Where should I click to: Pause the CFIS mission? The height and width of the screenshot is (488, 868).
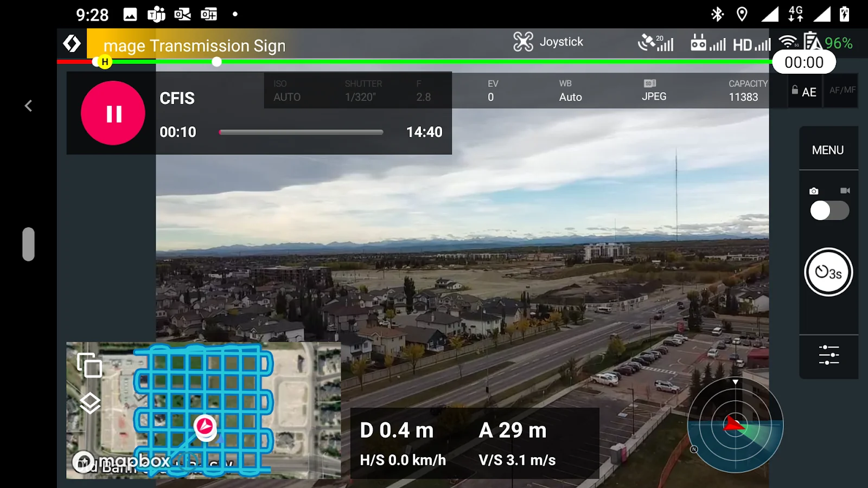click(x=113, y=113)
